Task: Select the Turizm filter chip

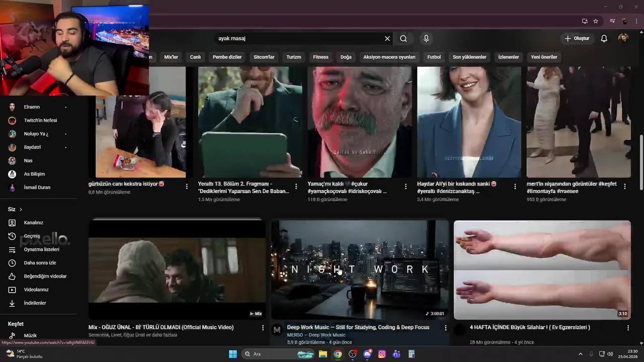Action: [294, 57]
